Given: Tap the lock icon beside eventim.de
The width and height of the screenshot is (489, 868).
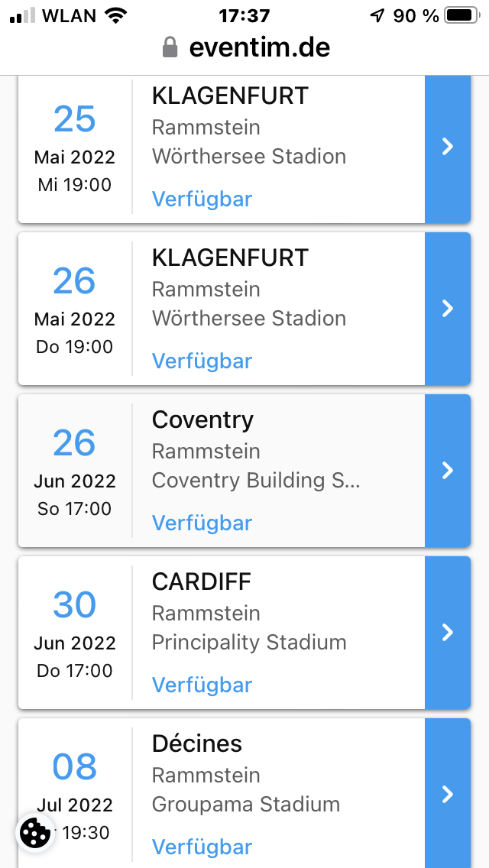Looking at the screenshot, I should tap(170, 48).
